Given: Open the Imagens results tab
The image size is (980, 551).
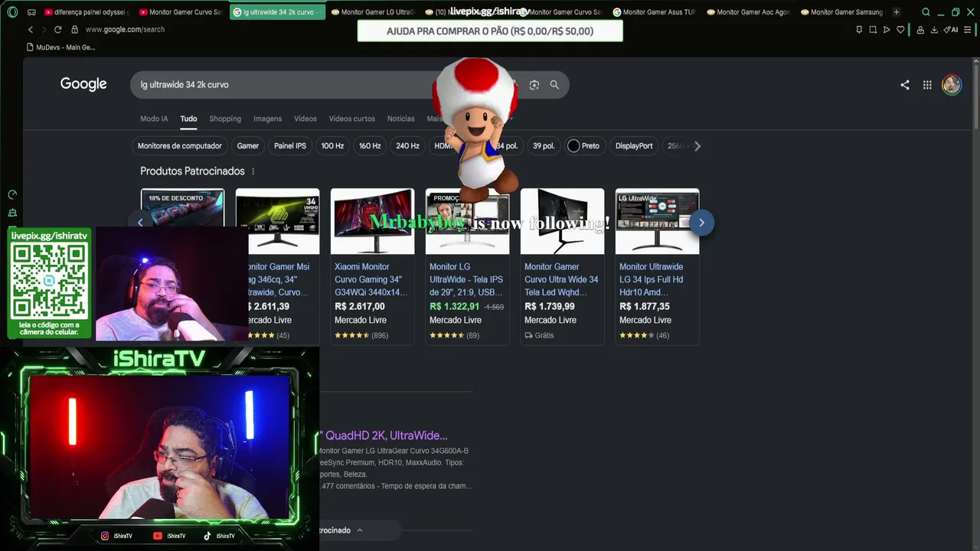Looking at the screenshot, I should tap(268, 119).
